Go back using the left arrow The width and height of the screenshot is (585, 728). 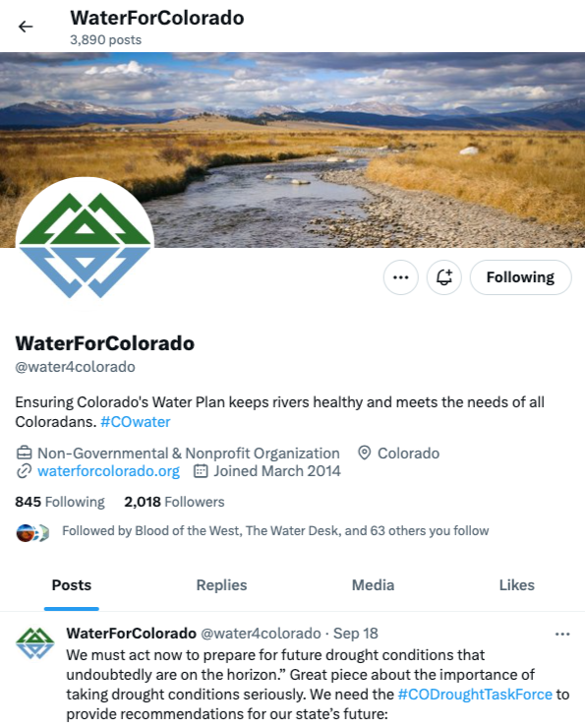click(x=26, y=27)
